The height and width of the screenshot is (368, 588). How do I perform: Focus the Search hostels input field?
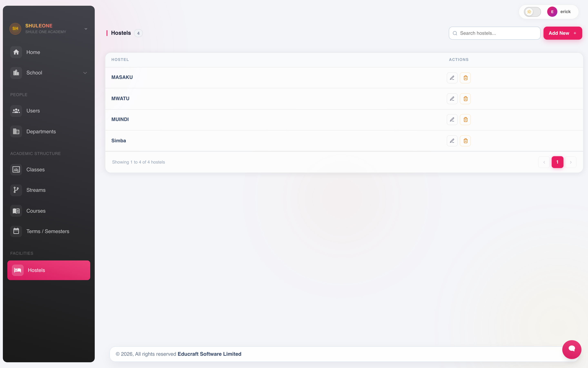pyautogui.click(x=494, y=33)
